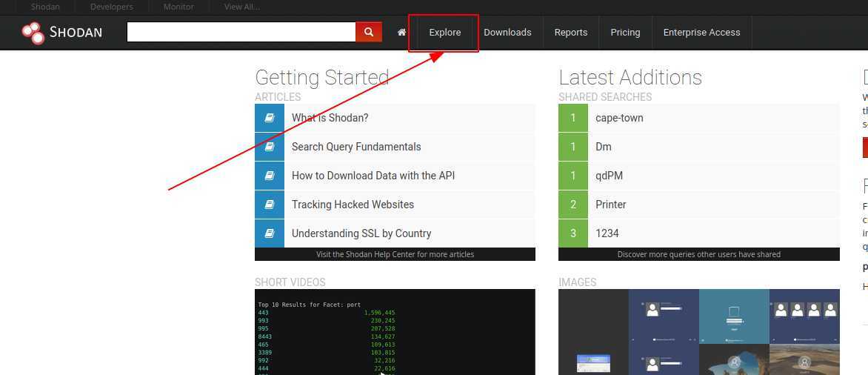Image resolution: width=868 pixels, height=375 pixels.
Task: Go to the home icon in navbar
Action: tap(401, 33)
